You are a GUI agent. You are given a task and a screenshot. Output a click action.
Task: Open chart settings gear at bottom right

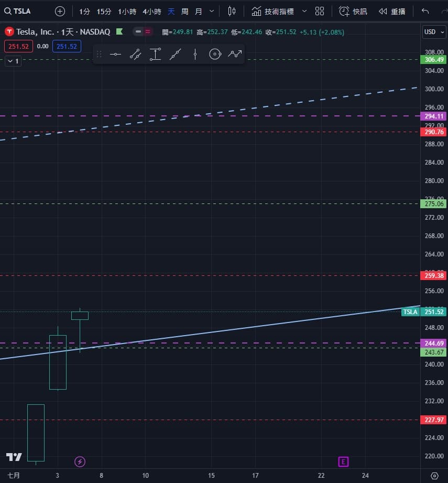(434, 476)
